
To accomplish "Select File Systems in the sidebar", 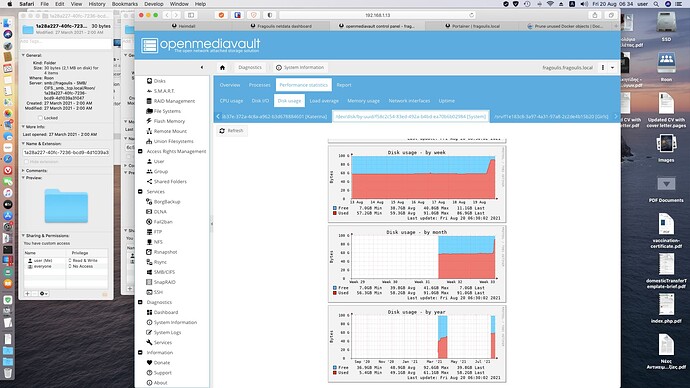I will pos(163,111).
